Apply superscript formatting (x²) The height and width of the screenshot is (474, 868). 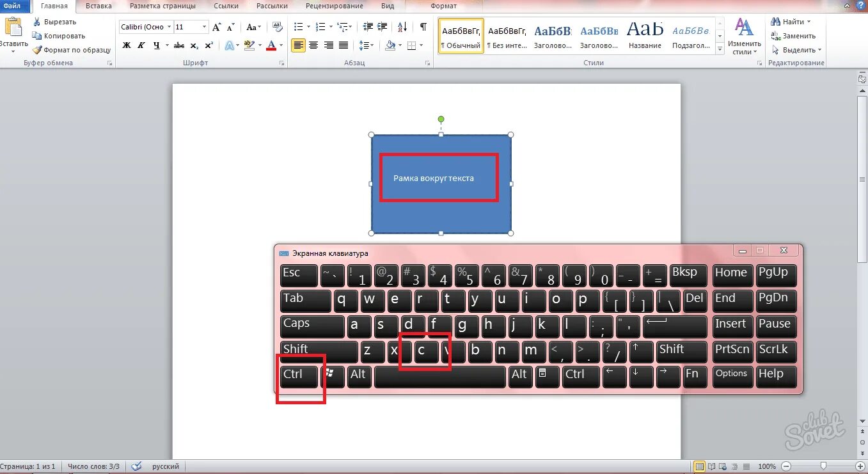click(x=209, y=45)
